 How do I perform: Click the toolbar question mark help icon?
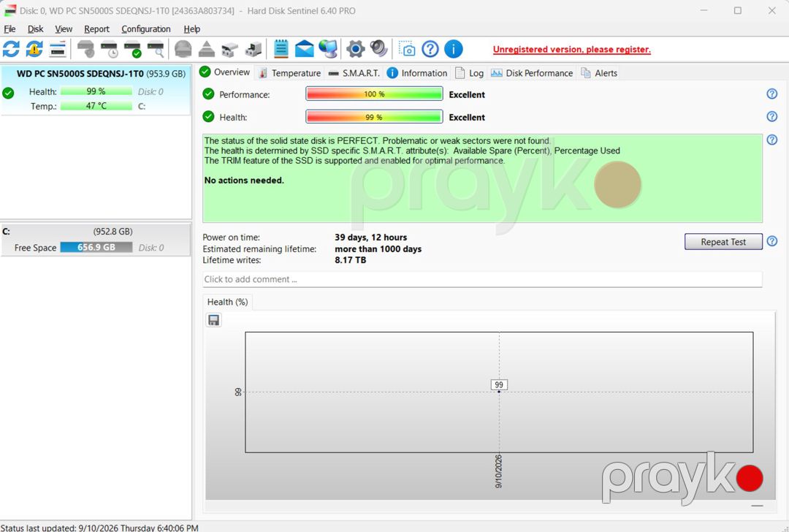coord(430,49)
